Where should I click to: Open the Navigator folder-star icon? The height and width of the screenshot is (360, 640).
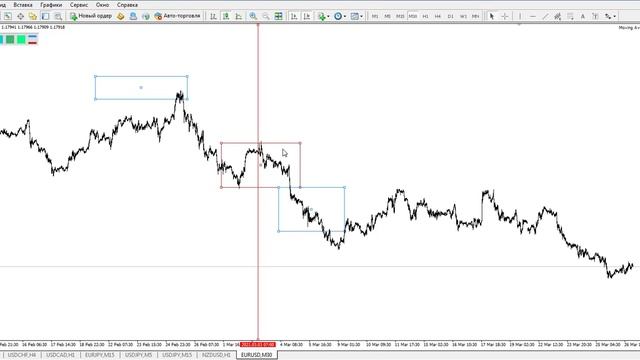point(33,16)
